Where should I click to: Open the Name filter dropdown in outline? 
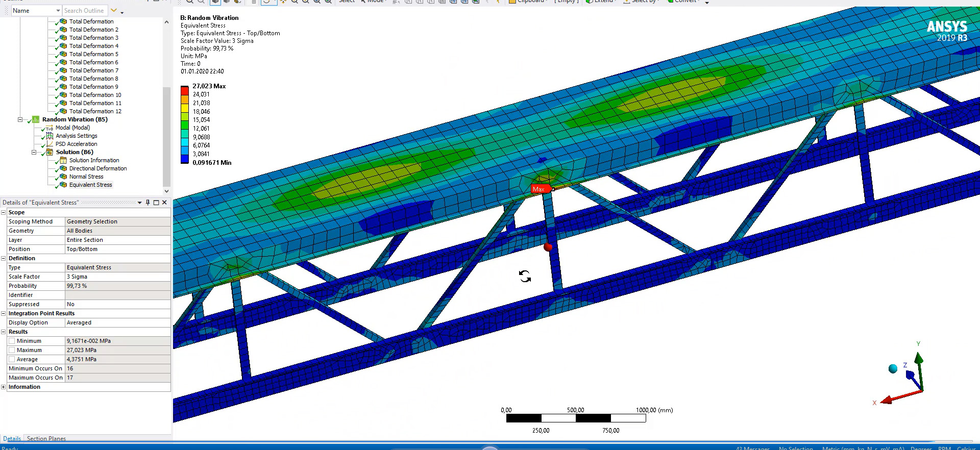(x=58, y=11)
